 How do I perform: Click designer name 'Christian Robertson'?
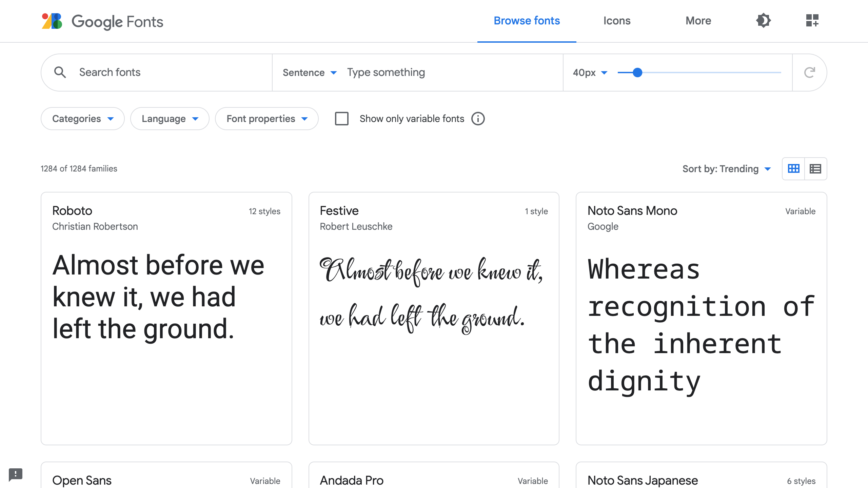click(95, 226)
